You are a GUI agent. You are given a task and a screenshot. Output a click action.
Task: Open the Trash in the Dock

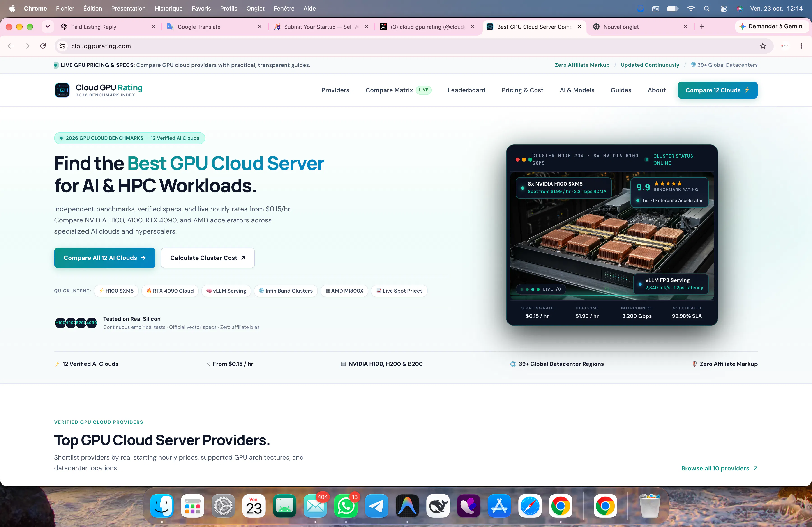pyautogui.click(x=650, y=506)
